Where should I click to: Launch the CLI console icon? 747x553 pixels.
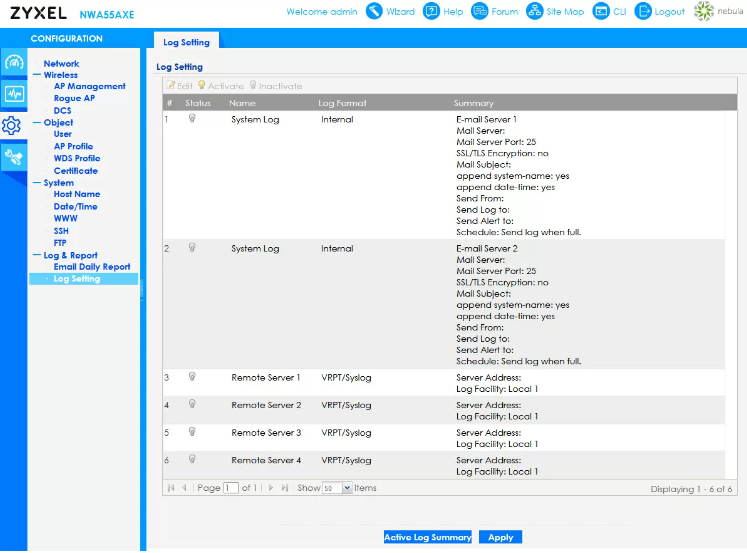tap(601, 11)
